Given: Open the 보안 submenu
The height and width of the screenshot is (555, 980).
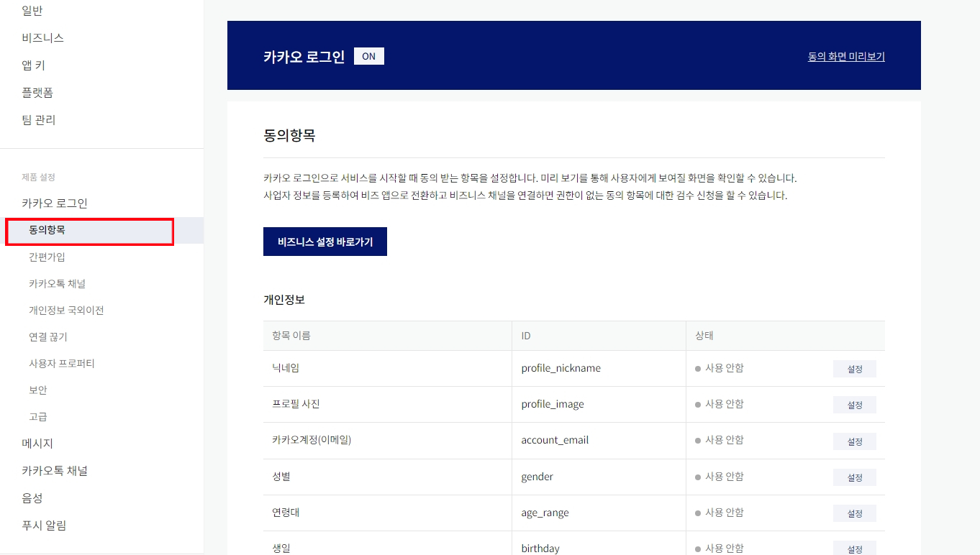Looking at the screenshot, I should (x=38, y=390).
